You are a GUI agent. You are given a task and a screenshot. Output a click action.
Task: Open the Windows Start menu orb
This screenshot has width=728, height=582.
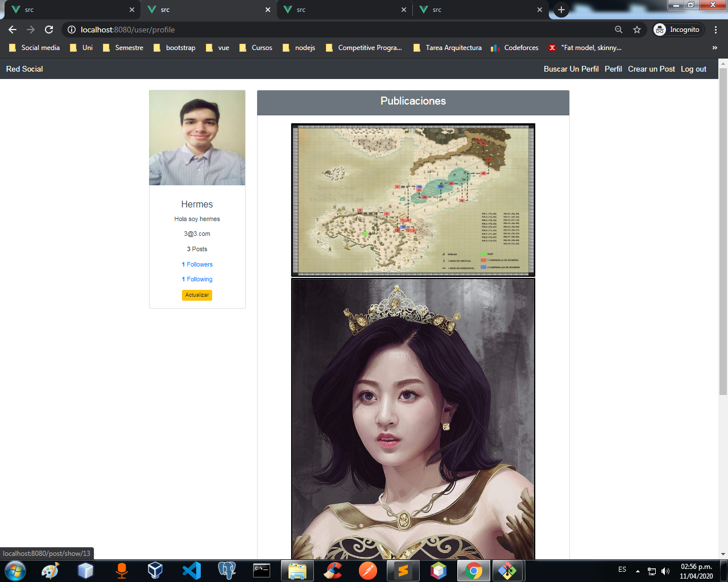pos(15,571)
